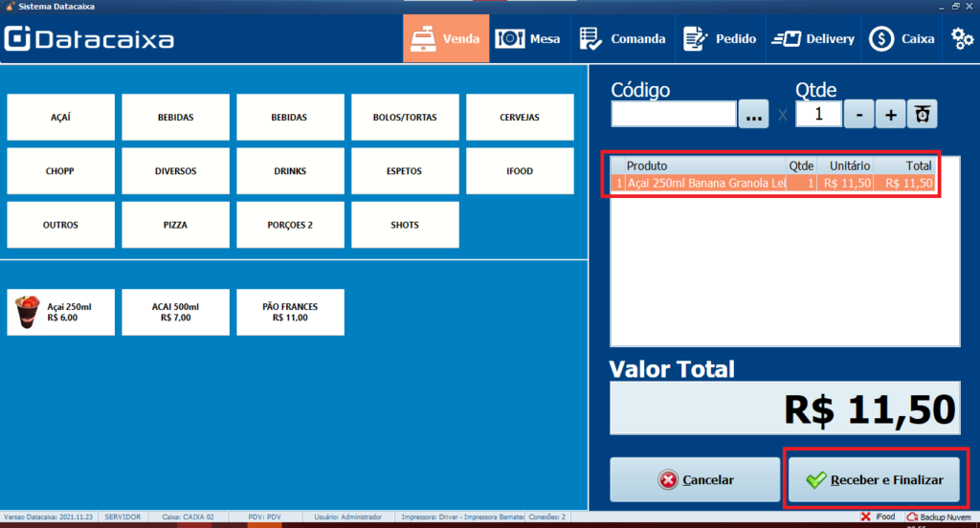Select the Açaí 250ml product thumbnail

[x=27, y=312]
